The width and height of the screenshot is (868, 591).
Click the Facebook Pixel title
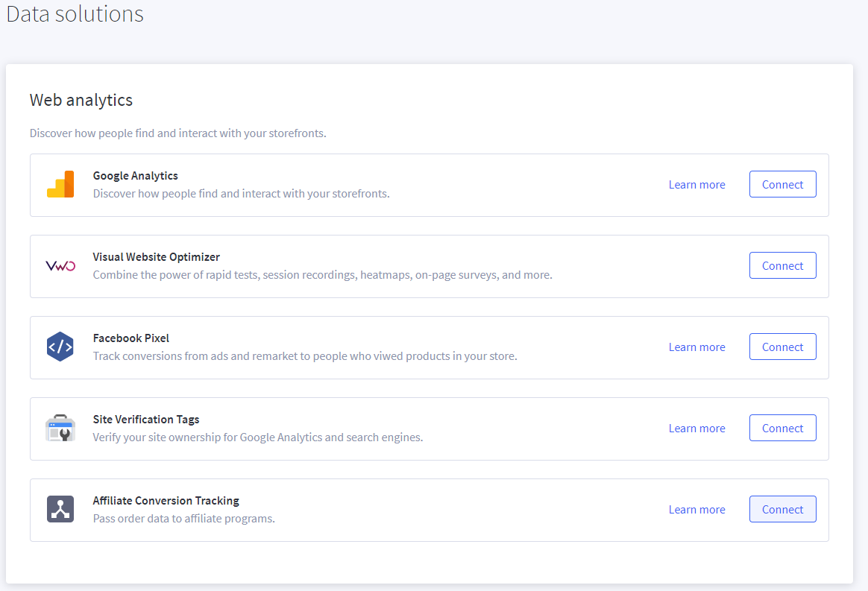[x=131, y=338]
